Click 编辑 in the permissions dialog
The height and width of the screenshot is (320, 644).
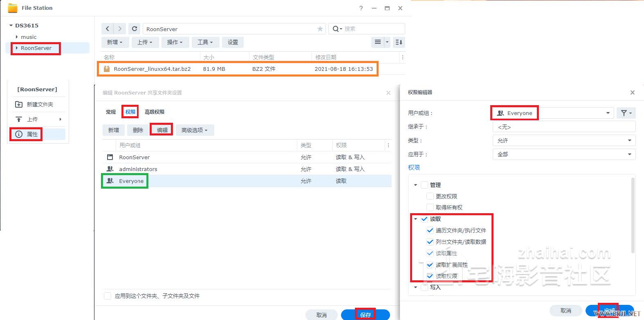point(162,130)
